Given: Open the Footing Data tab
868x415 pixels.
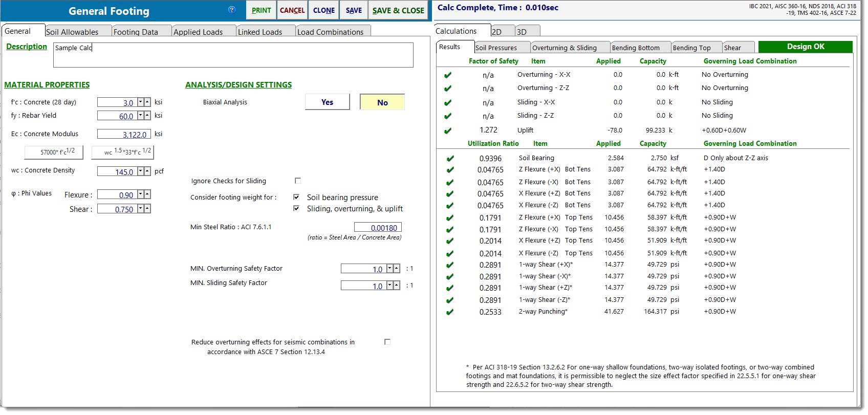Looking at the screenshot, I should coord(141,32).
